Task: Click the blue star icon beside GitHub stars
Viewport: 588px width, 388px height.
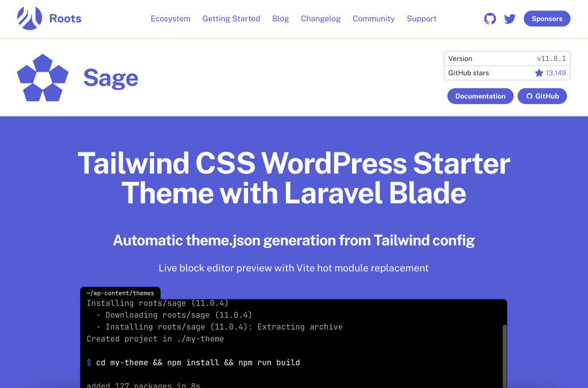Action: pos(539,72)
